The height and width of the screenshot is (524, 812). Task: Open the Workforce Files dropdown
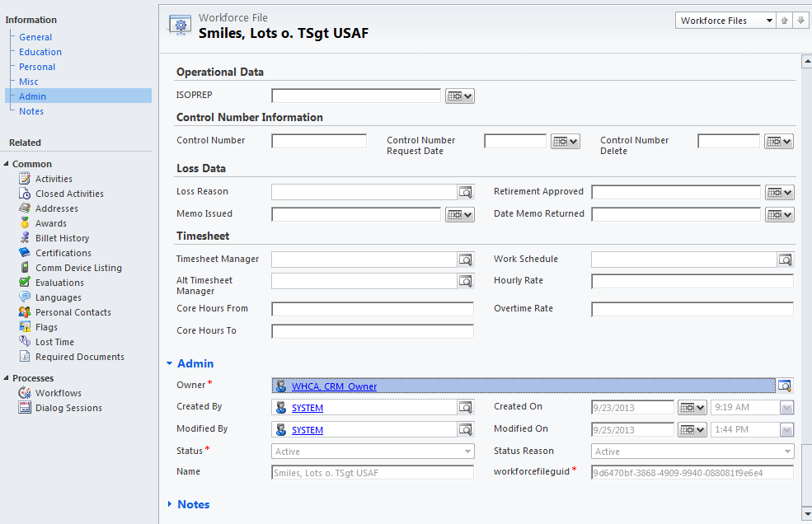coord(725,21)
